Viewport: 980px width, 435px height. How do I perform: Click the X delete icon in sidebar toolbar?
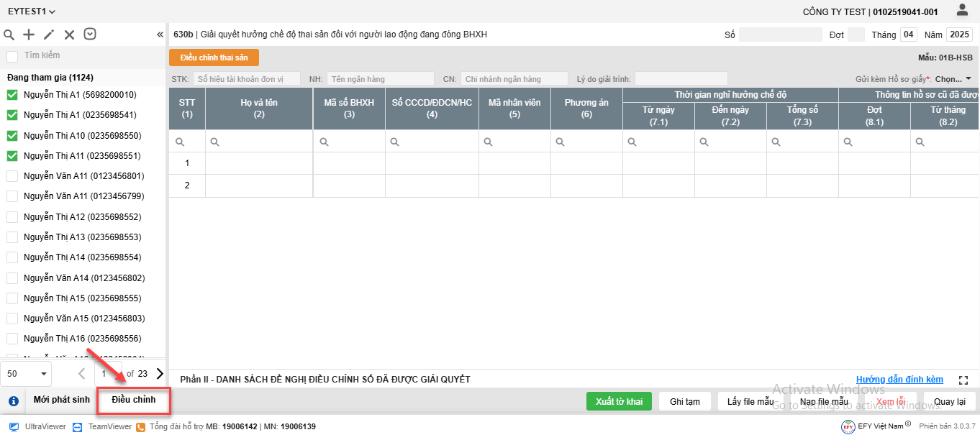(x=69, y=35)
